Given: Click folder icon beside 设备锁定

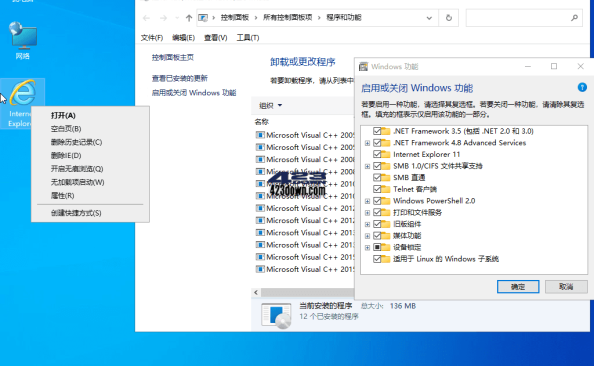Looking at the screenshot, I should [386, 247].
